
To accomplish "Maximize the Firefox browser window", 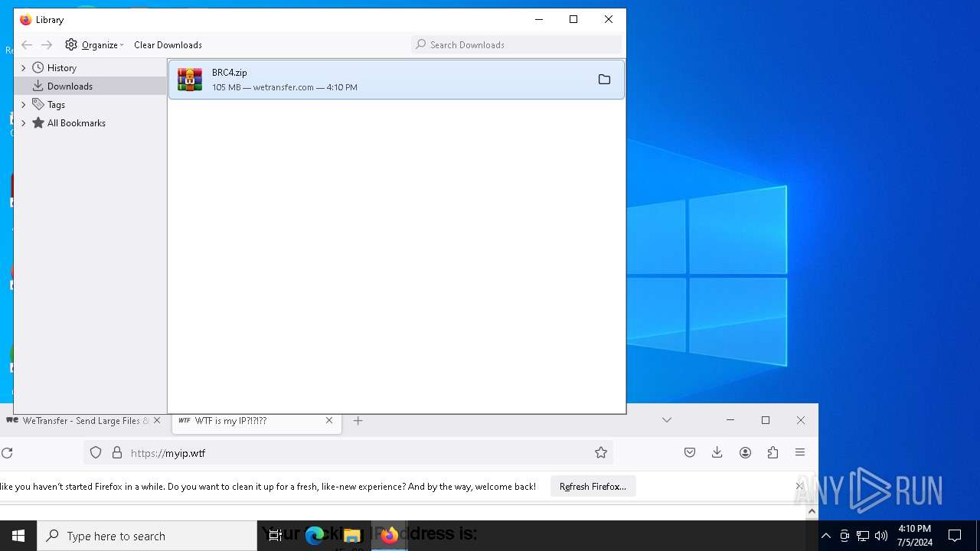I will coord(766,420).
